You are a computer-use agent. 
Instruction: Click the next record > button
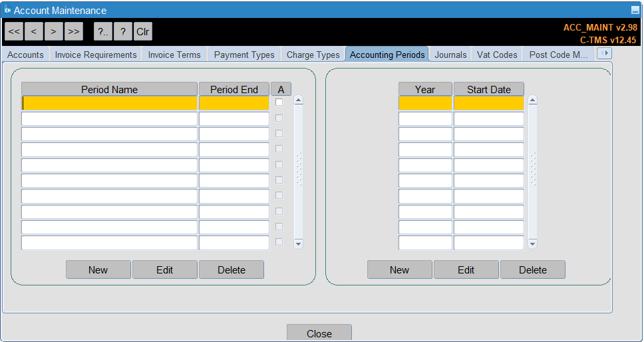point(53,32)
